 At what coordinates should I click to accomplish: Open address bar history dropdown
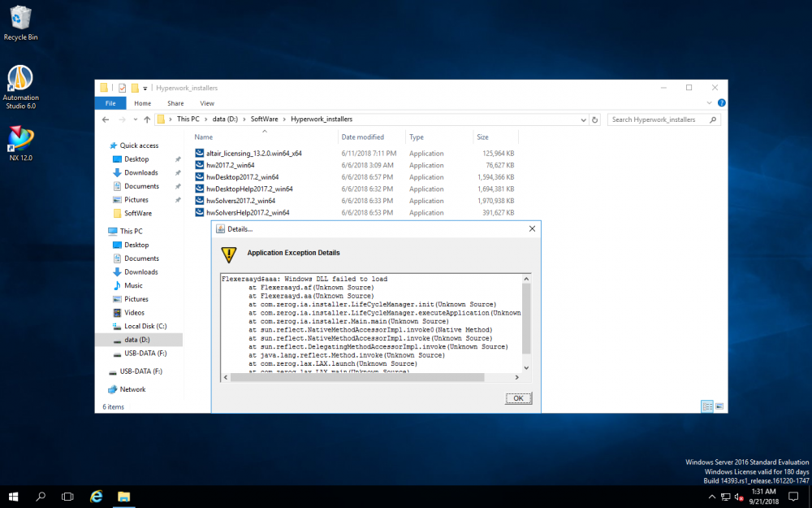[x=583, y=119]
